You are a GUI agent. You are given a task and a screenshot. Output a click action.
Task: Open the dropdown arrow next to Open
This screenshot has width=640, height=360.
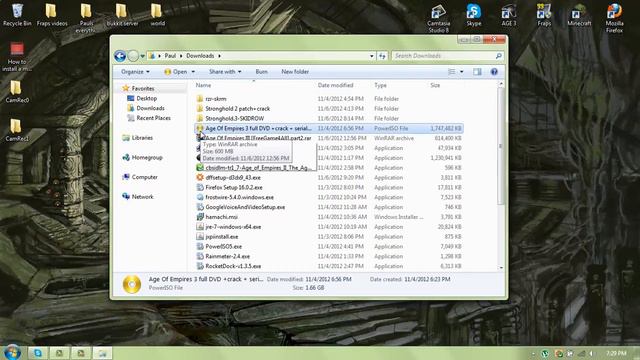click(x=193, y=72)
